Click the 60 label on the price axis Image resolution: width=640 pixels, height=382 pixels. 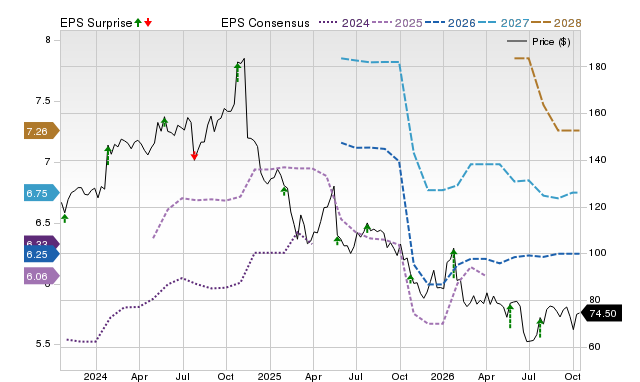tap(595, 346)
